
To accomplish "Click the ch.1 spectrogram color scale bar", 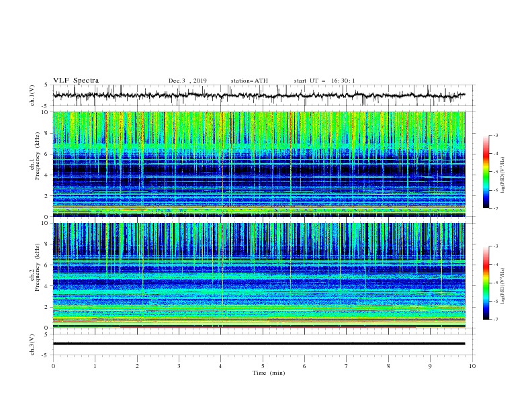I will click(486, 172).
